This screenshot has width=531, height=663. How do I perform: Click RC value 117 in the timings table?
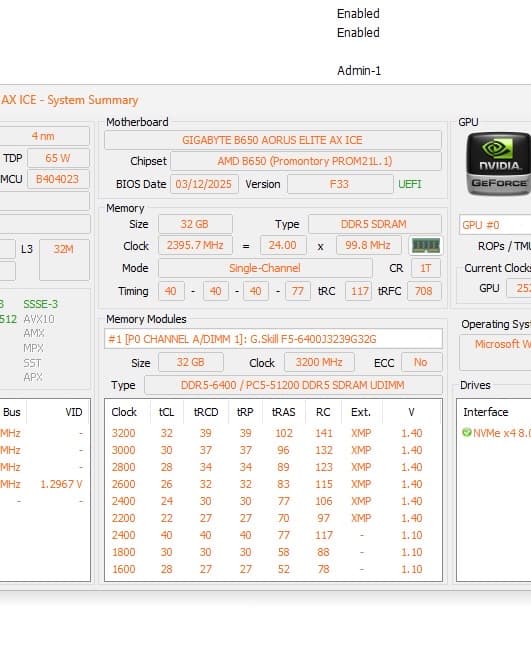coord(324,535)
